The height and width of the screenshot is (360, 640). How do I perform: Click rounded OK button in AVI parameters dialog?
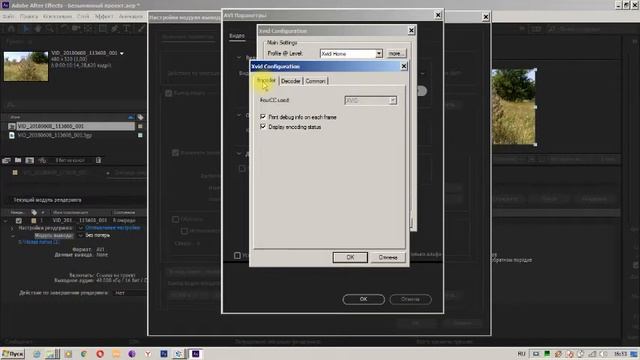tap(363, 299)
